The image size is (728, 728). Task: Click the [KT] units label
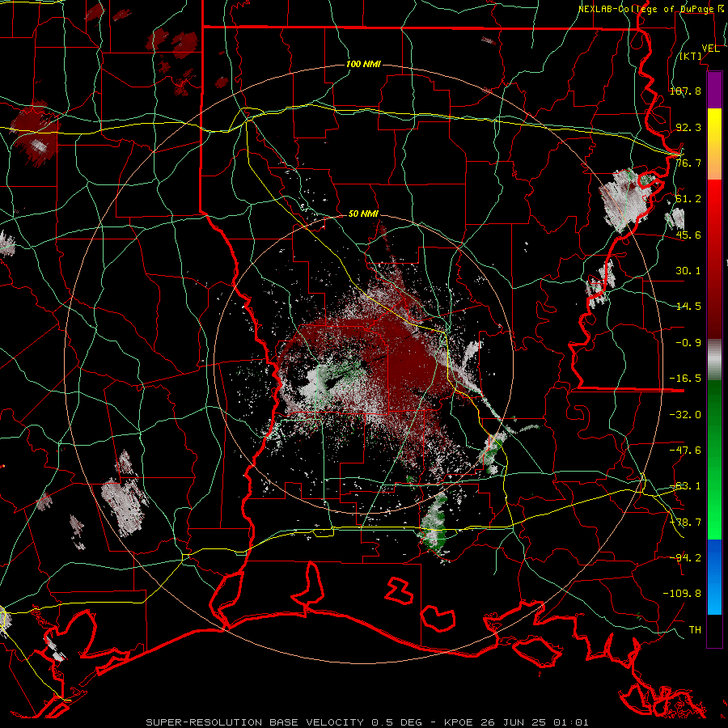pos(691,56)
